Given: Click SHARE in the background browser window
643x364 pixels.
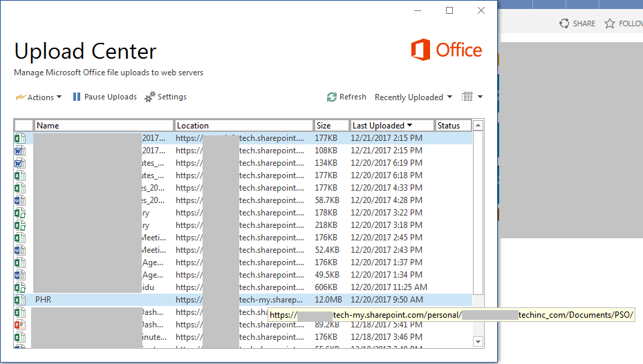Looking at the screenshot, I should (x=577, y=23).
